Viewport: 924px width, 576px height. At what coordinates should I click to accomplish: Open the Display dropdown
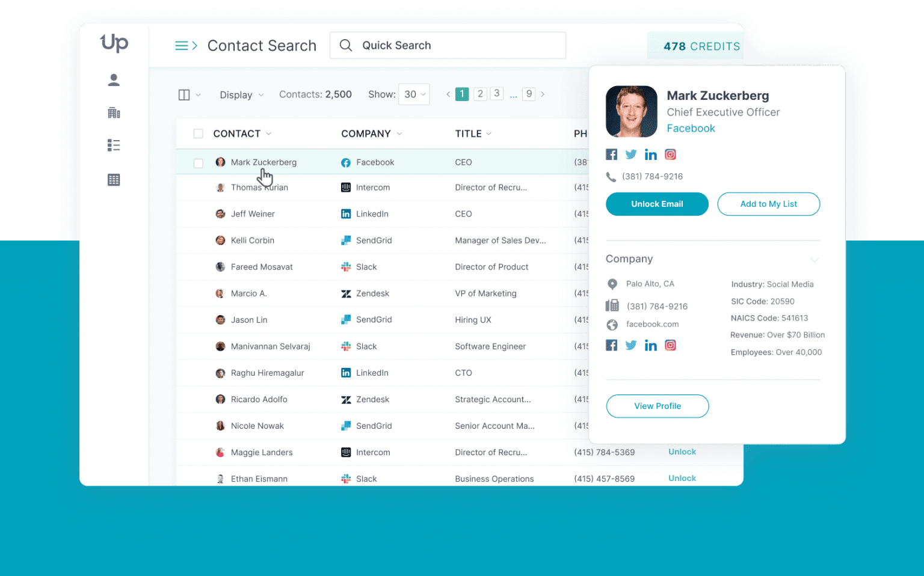tap(241, 94)
